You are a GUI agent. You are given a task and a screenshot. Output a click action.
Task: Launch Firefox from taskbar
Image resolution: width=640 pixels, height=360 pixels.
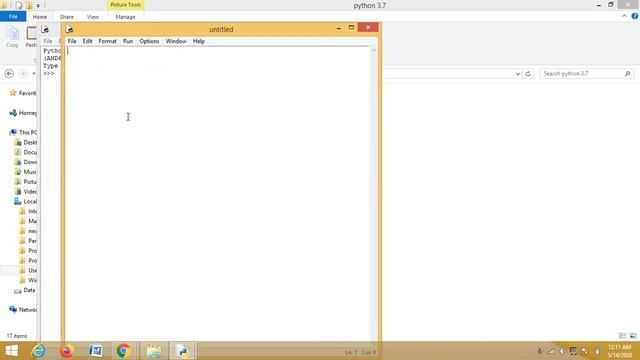click(67, 351)
